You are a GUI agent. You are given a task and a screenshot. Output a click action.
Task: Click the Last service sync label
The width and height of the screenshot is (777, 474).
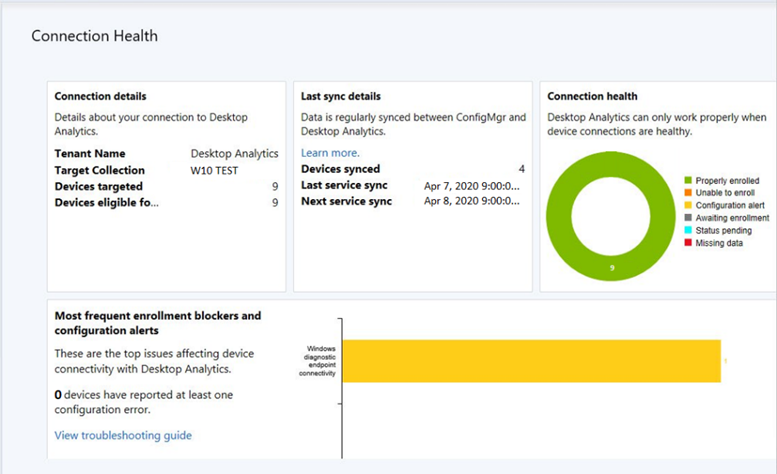(x=344, y=185)
